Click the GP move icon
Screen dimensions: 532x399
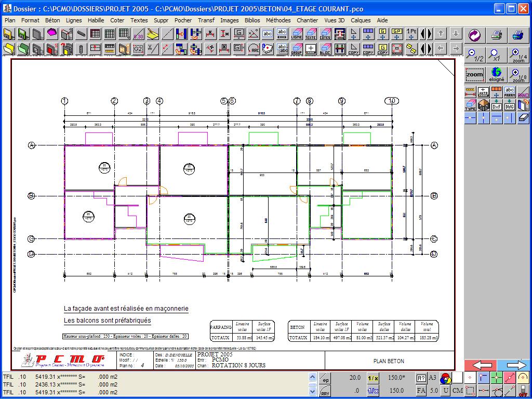pyautogui.click(x=397, y=34)
